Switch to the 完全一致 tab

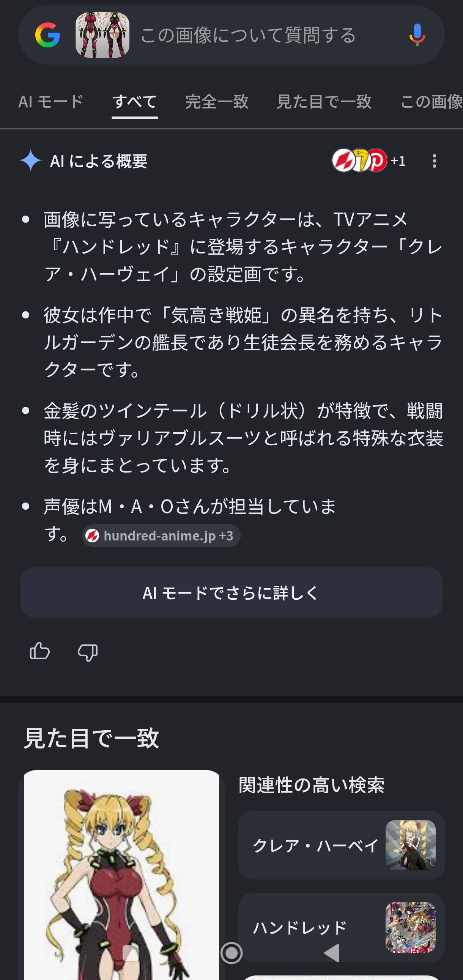pos(217,102)
